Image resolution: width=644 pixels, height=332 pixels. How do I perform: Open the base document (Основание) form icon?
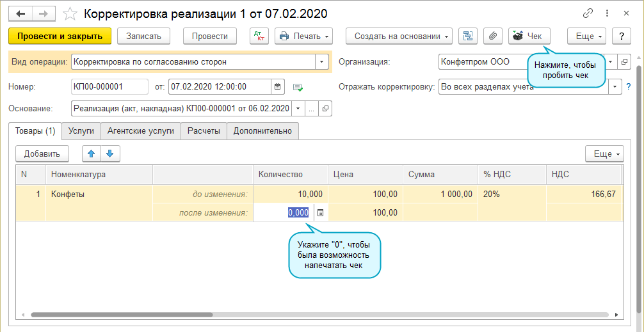[325, 109]
